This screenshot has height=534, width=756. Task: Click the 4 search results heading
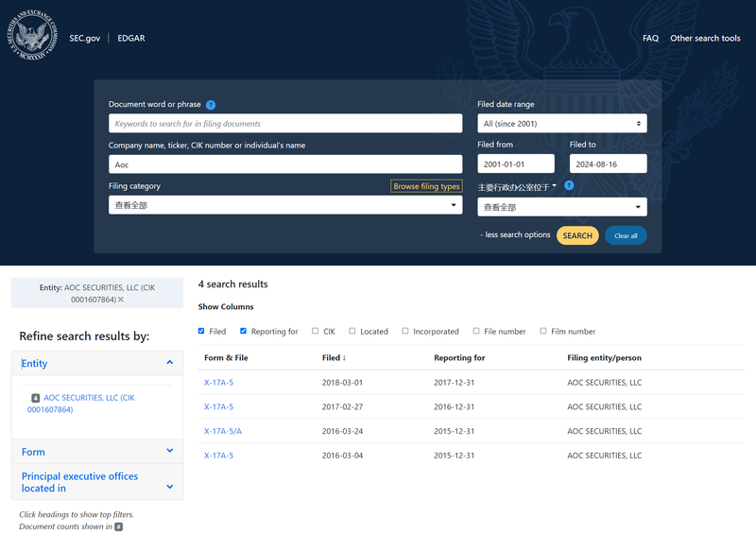point(232,284)
